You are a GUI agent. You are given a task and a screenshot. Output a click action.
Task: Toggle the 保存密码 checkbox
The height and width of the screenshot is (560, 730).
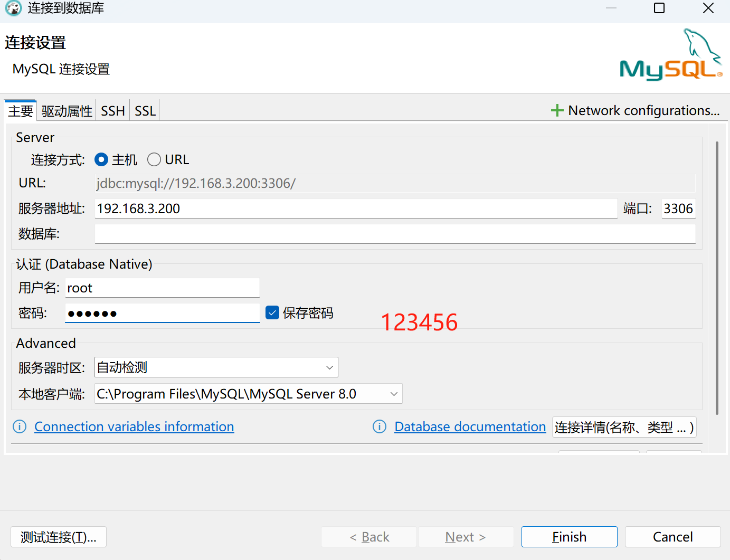[272, 313]
